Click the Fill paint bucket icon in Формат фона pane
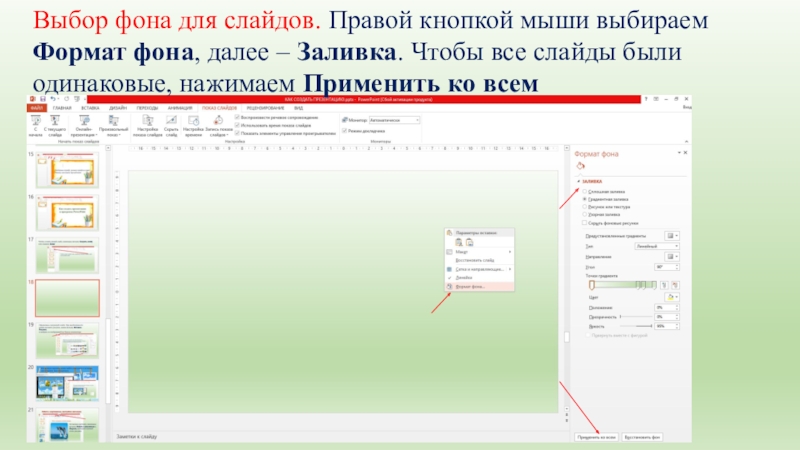The image size is (800, 450). click(x=581, y=166)
